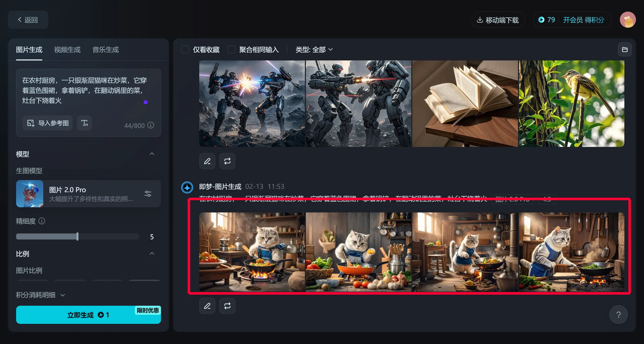644x344 pixels.
Task: Click the edit pencil icon below cat images
Action: point(207,306)
